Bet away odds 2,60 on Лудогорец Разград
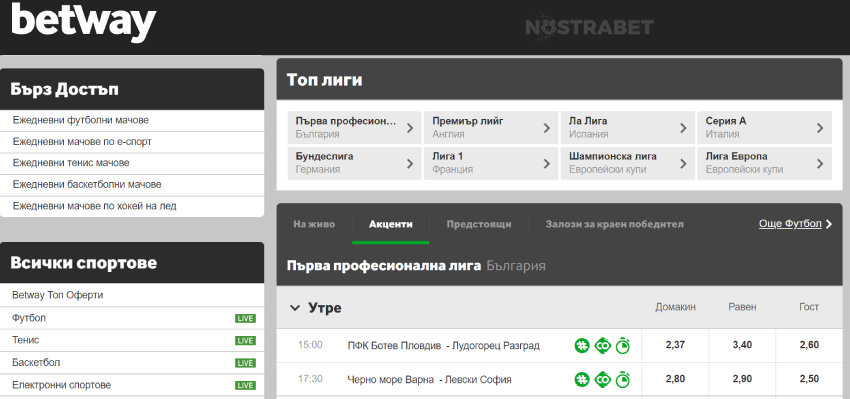 coord(809,345)
